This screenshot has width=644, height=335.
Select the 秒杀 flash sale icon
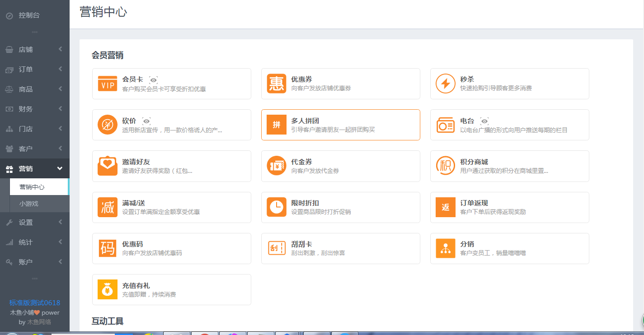point(445,84)
